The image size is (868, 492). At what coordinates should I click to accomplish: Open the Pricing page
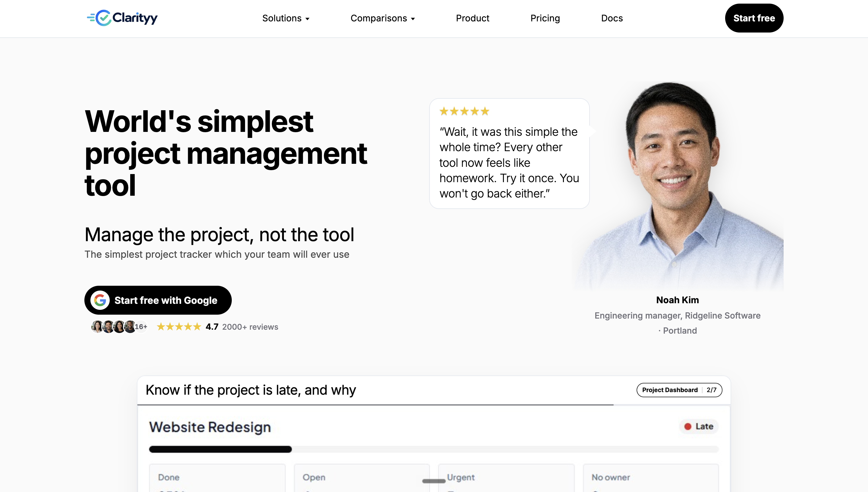point(545,18)
